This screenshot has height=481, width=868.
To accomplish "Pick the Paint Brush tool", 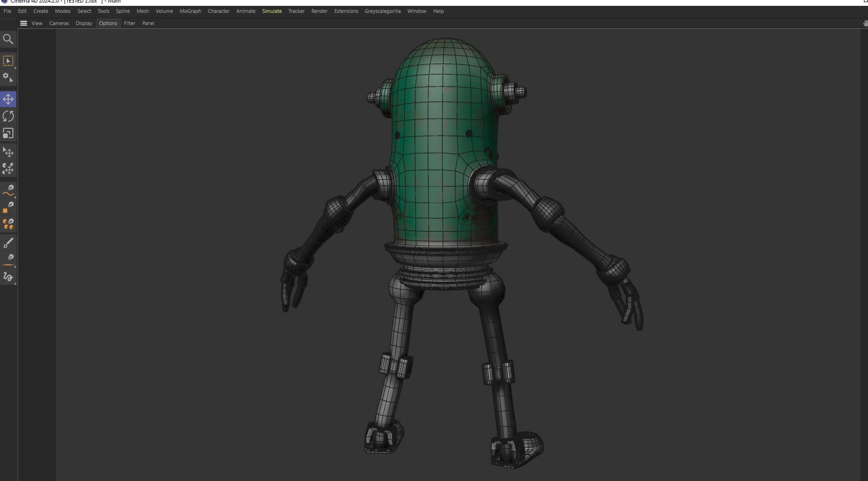I will (8, 243).
